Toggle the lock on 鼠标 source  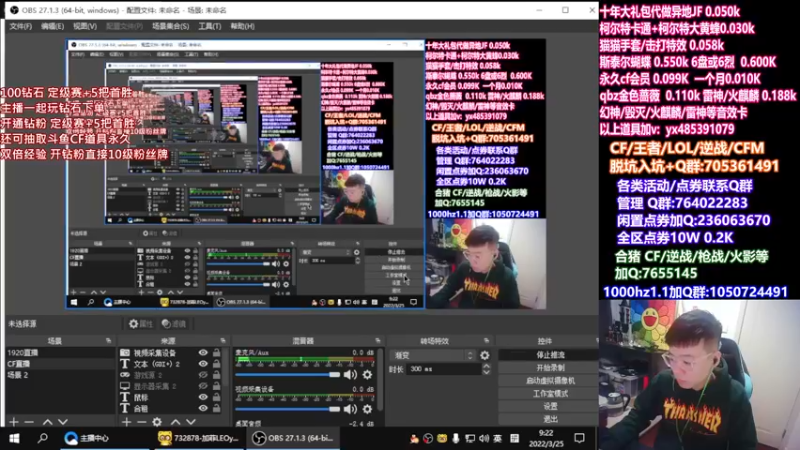(x=217, y=397)
